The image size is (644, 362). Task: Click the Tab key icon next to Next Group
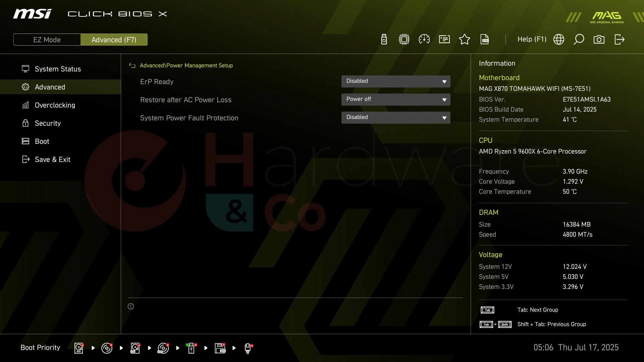pyautogui.click(x=487, y=310)
